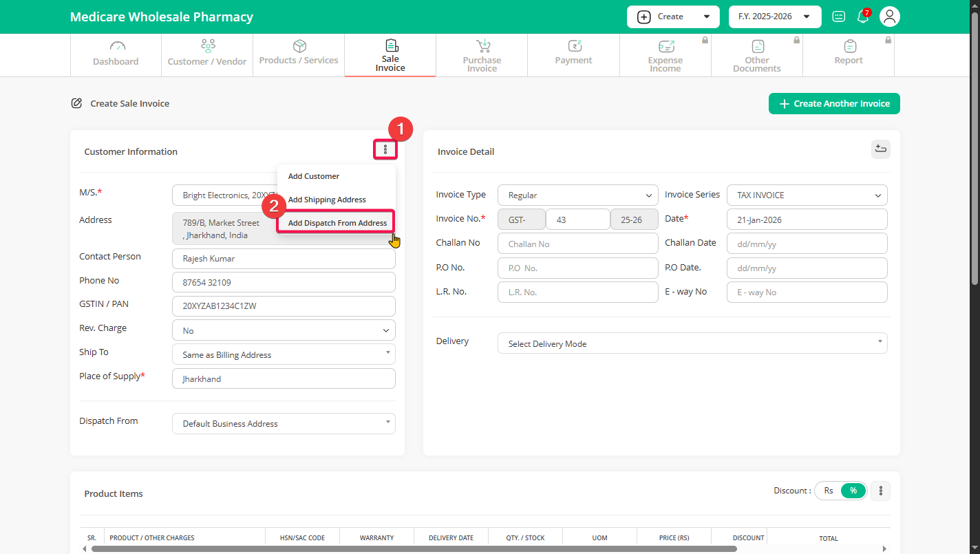Choose Add Shipping Address from menu
980x554 pixels.
(x=327, y=200)
